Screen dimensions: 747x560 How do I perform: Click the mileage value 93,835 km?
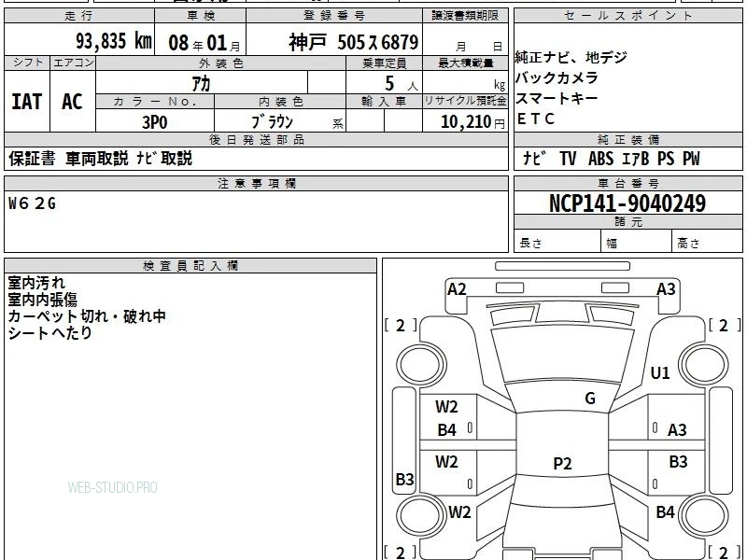[x=113, y=41]
